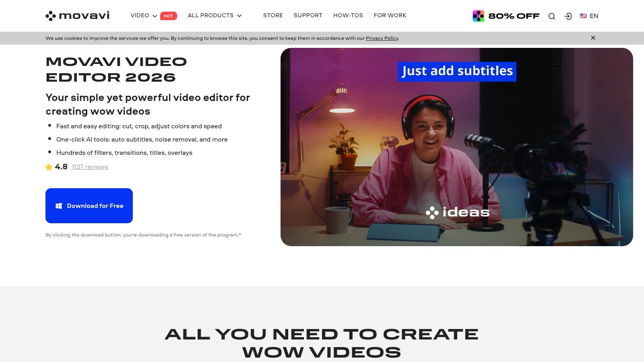Click the 'Fast and easy editing' bullet
644x362 pixels.
tap(139, 126)
